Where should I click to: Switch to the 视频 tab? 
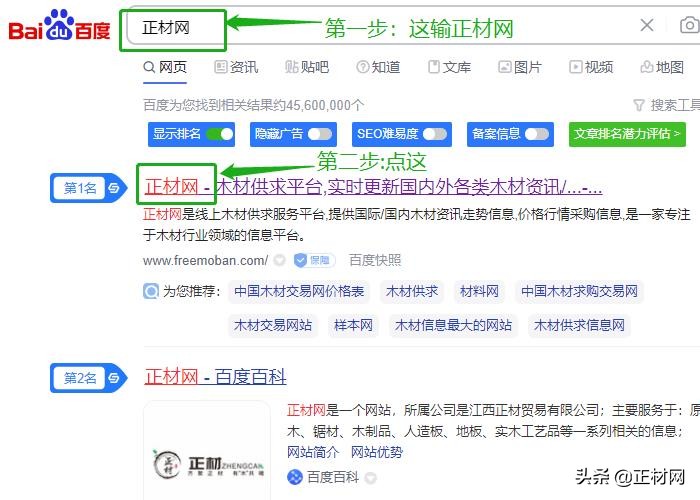(x=591, y=67)
